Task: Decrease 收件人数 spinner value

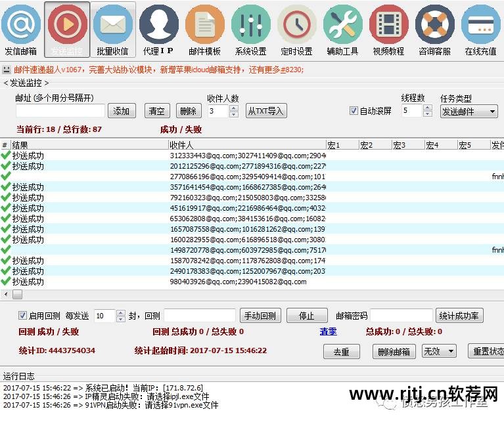Action: (234, 114)
